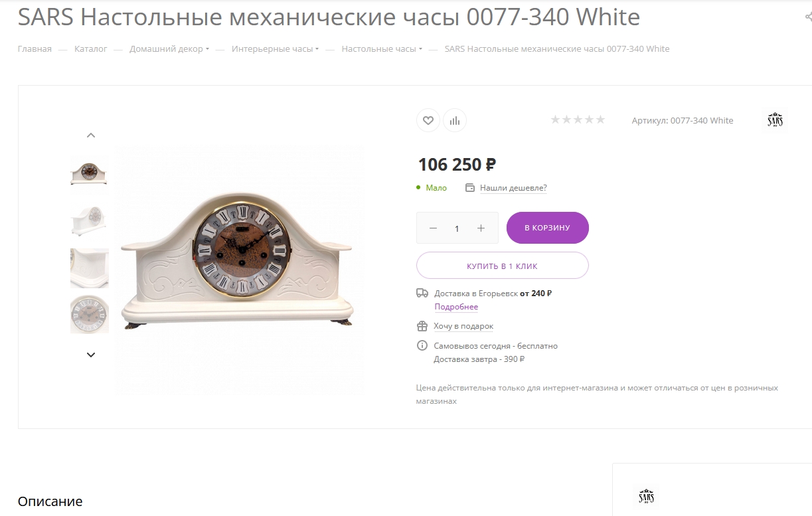Expand the 'Настольные часы' breadcrumb dropdown
Viewport: 812px width, 516px height.
[420, 49]
